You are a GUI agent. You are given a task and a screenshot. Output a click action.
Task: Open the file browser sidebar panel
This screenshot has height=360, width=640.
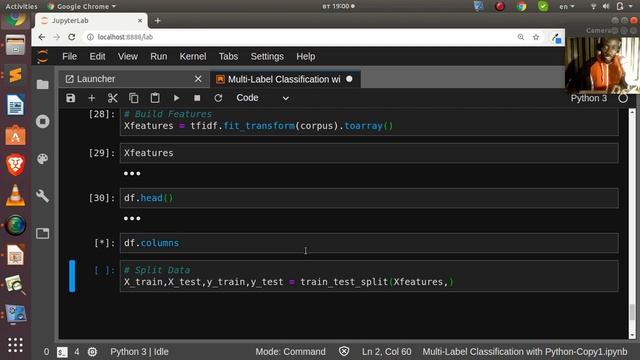coord(42,84)
